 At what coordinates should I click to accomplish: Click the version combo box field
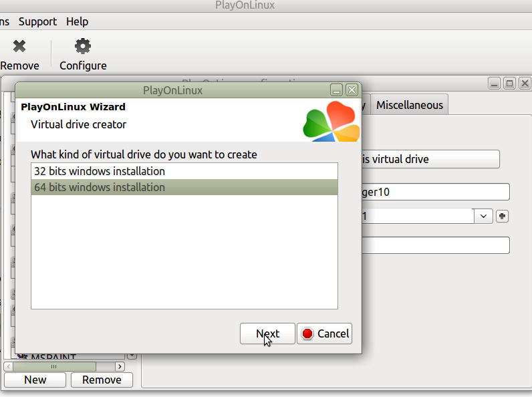point(418,216)
